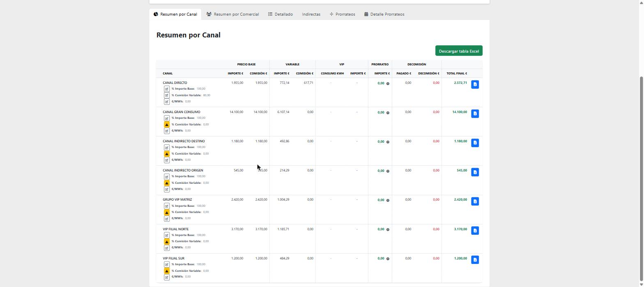The width and height of the screenshot is (644, 287).
Task: Open the Detallado tab
Action: (x=281, y=14)
